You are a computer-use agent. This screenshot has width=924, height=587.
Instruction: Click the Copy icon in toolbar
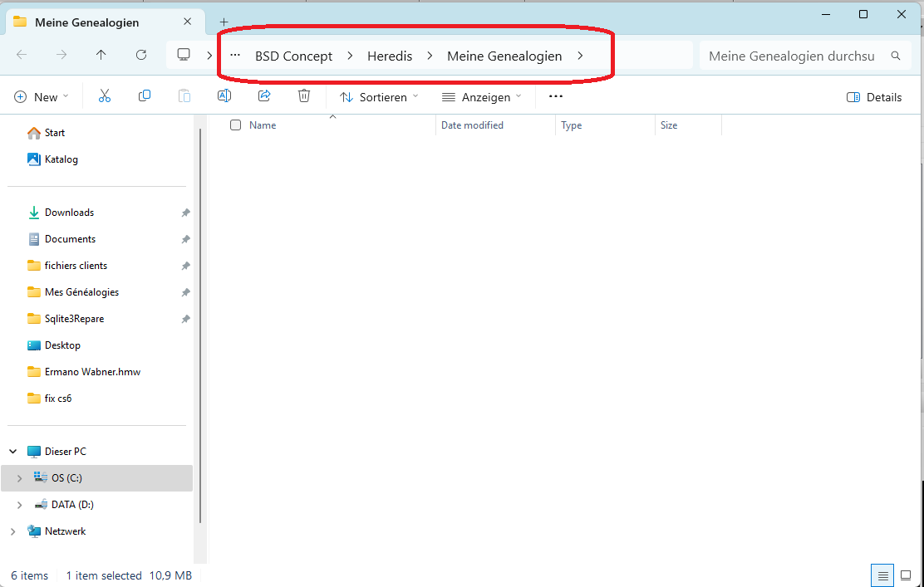point(145,96)
